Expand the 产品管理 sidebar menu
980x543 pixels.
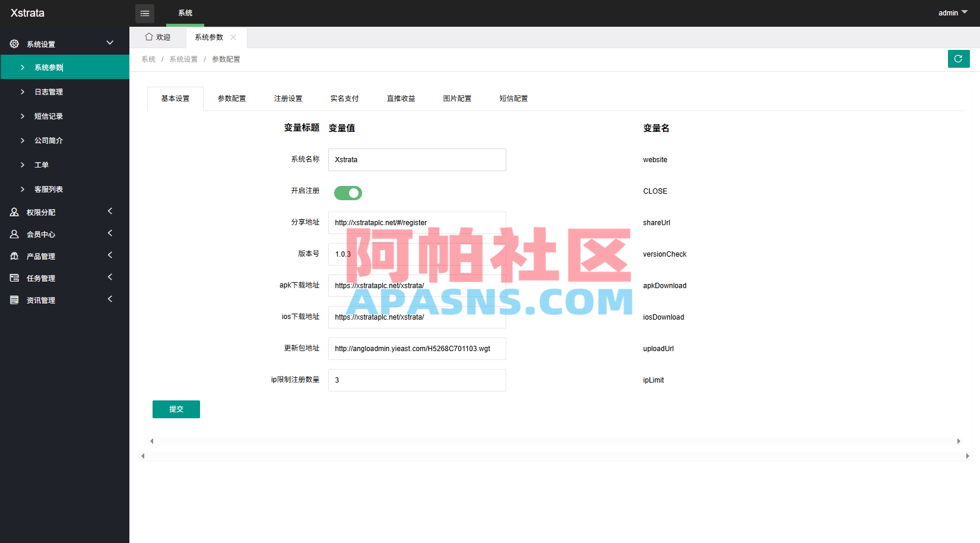110,255
